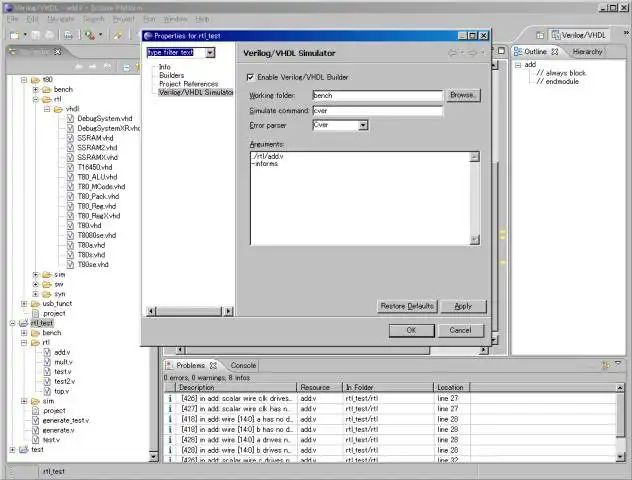Click the add.v file icon
Viewport: 632px width, 480px height.
[x=47, y=352]
